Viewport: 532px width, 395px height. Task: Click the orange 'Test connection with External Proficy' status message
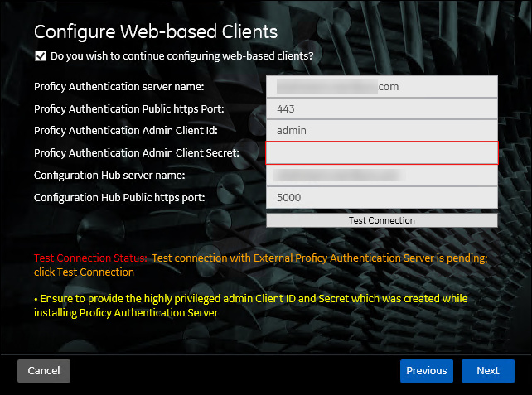[x=260, y=265]
